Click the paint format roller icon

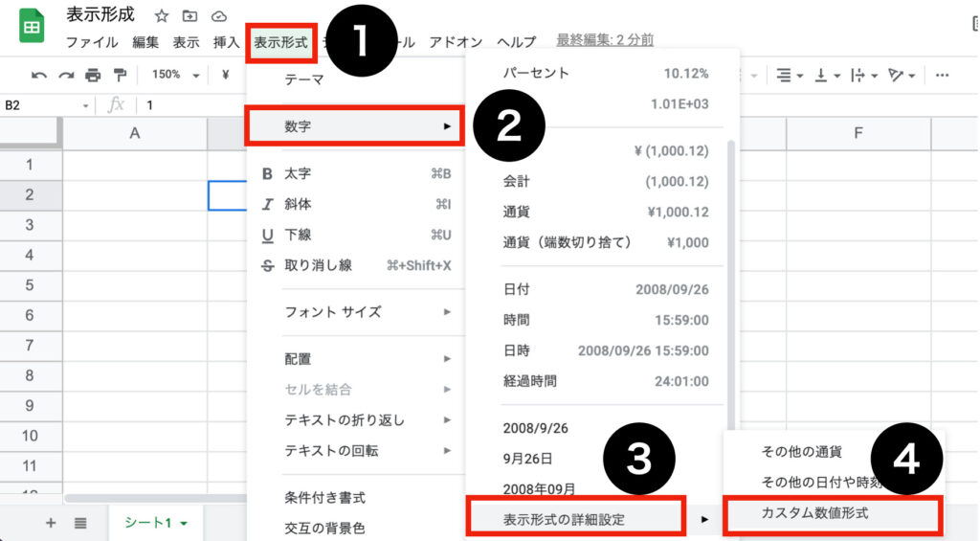point(120,75)
